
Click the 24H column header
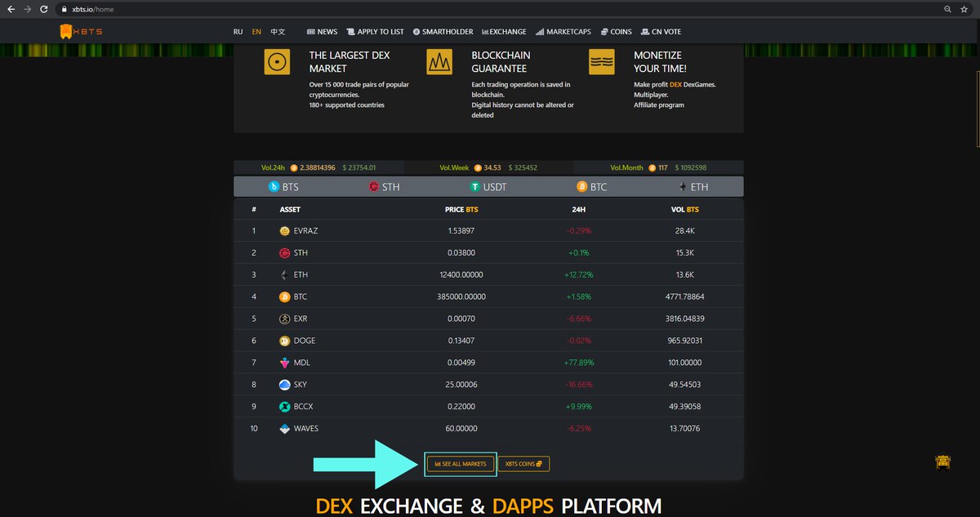pyautogui.click(x=578, y=209)
